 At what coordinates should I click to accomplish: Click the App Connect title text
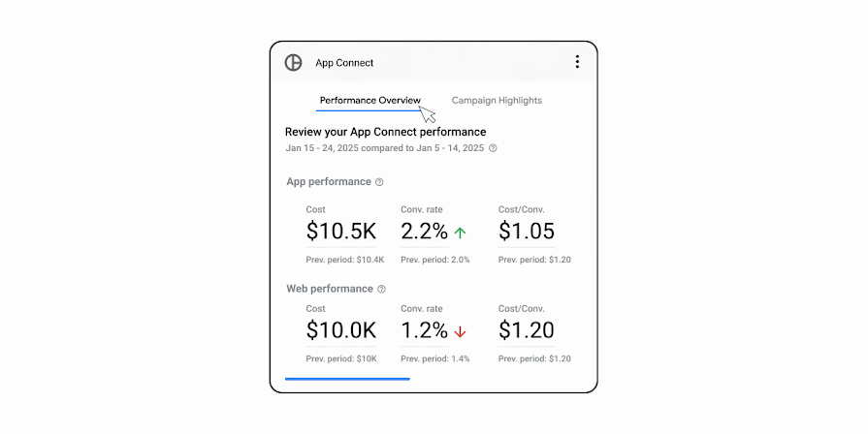(x=344, y=63)
